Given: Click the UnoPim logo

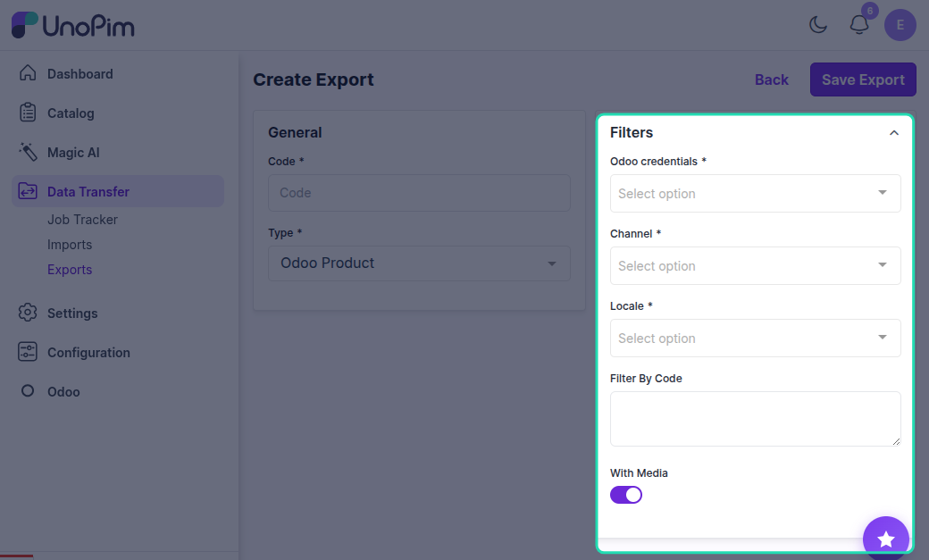Looking at the screenshot, I should (73, 26).
